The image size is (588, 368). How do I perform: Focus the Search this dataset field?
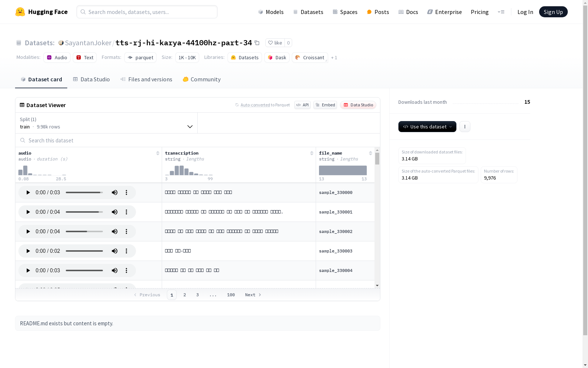(198, 141)
